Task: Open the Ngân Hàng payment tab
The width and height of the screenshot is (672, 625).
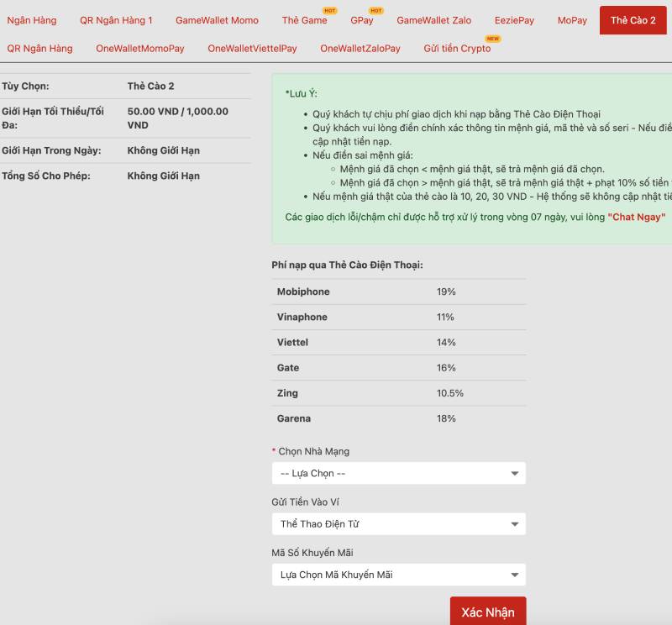Action: (32, 20)
